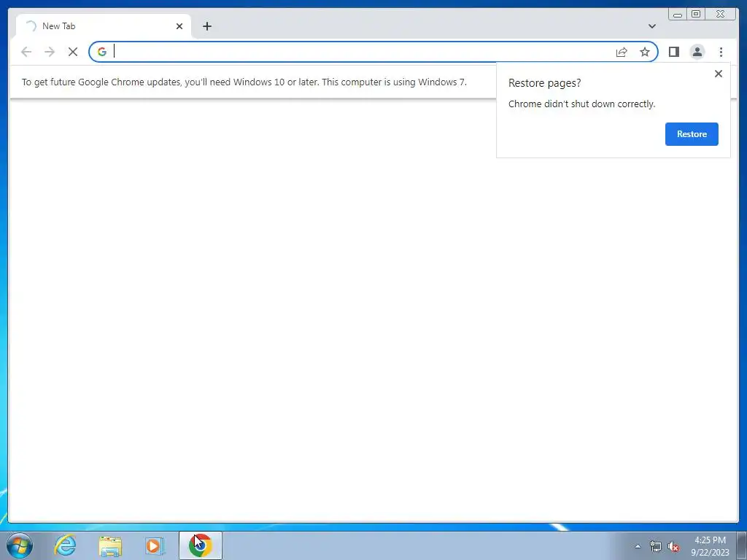The height and width of the screenshot is (560, 747).
Task: Stop loading the page
Action: [73, 52]
